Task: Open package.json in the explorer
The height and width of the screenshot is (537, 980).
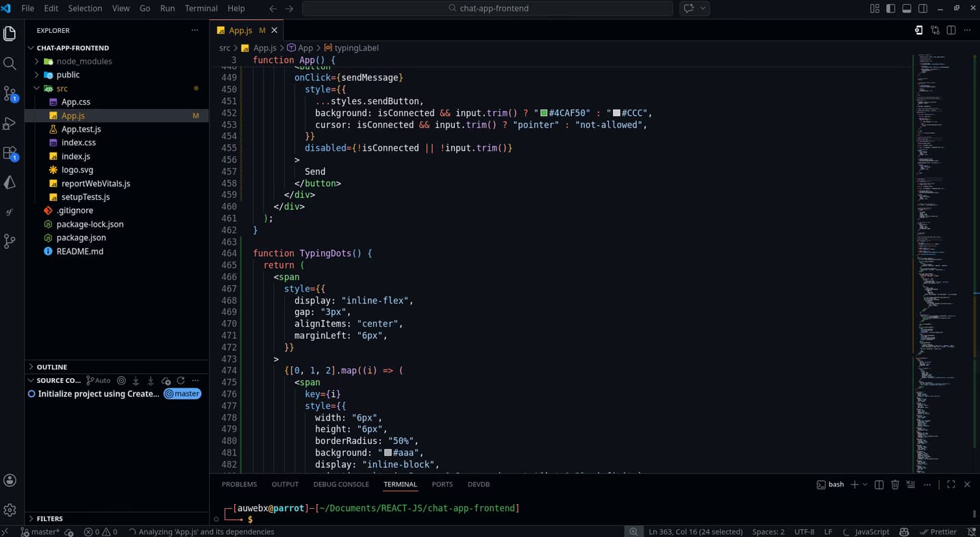Action: click(81, 238)
